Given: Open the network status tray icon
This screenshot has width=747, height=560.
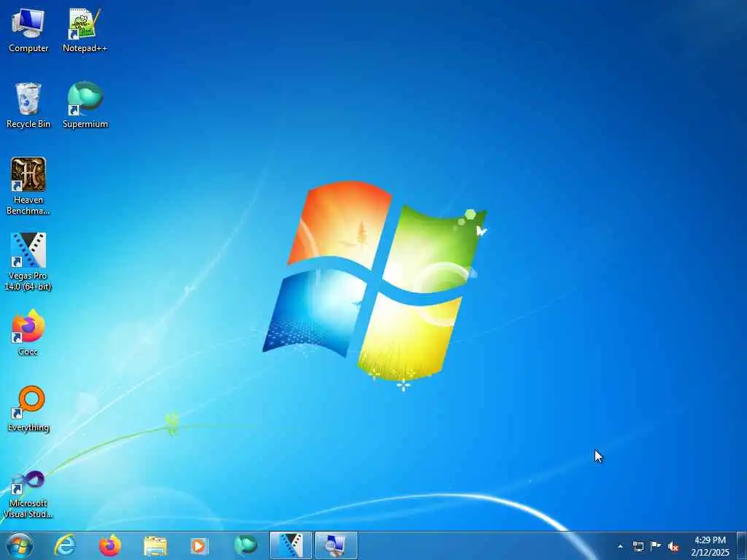Looking at the screenshot, I should [x=638, y=546].
